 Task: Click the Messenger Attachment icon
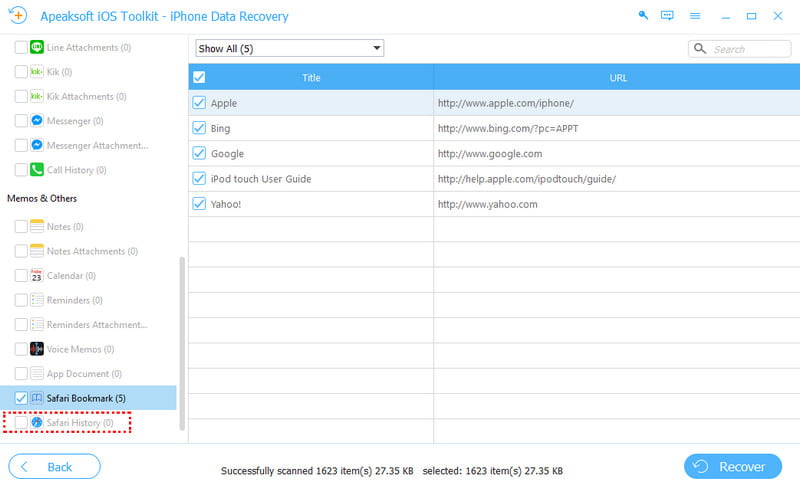click(x=37, y=145)
